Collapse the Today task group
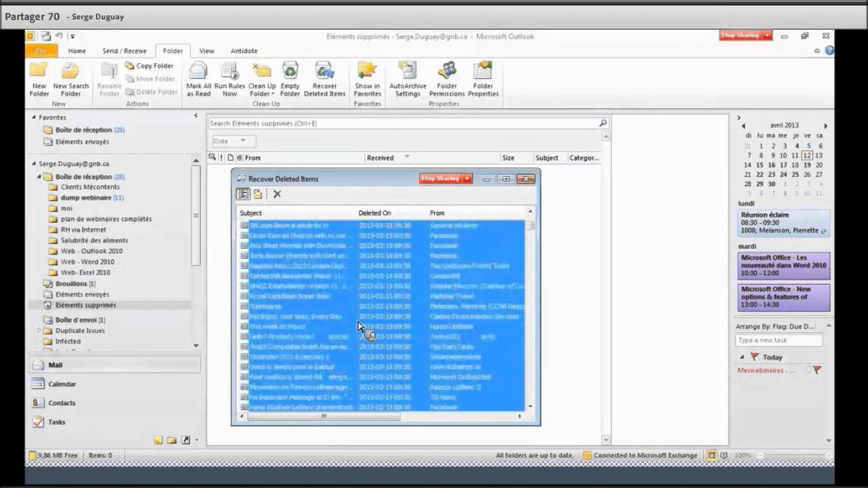 (x=742, y=357)
